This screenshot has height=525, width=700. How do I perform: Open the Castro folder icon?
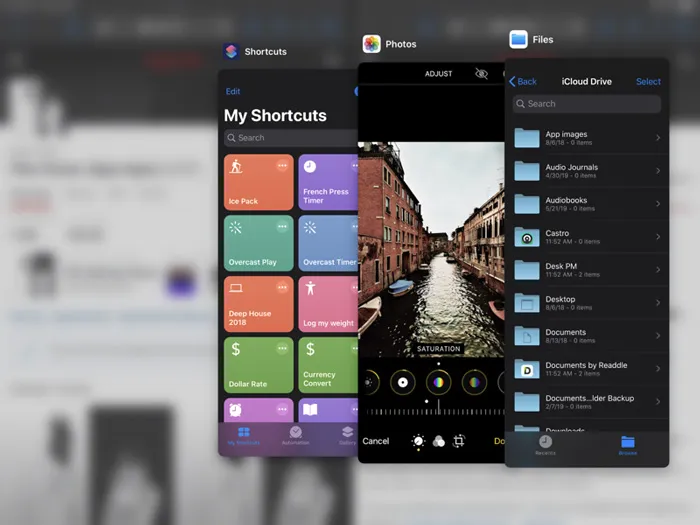tap(527, 237)
